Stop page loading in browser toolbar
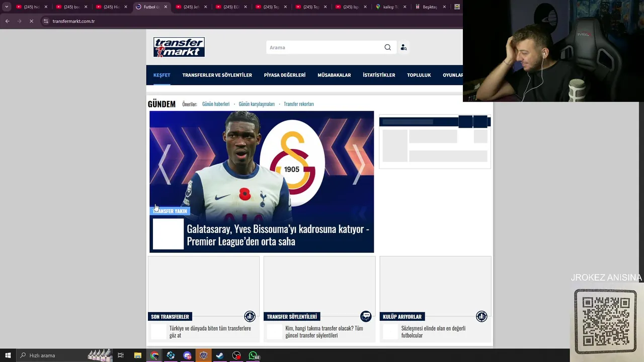Image resolution: width=644 pixels, height=362 pixels. [x=31, y=21]
